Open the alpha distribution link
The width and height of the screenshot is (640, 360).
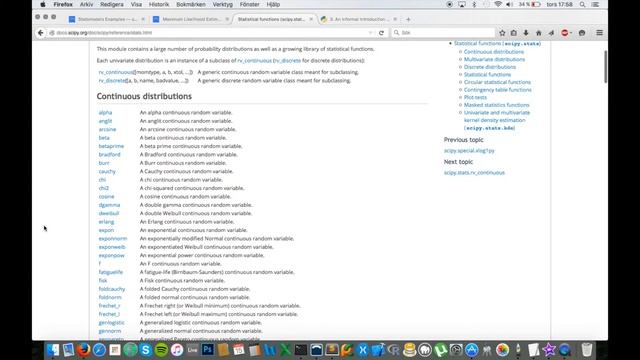105,113
